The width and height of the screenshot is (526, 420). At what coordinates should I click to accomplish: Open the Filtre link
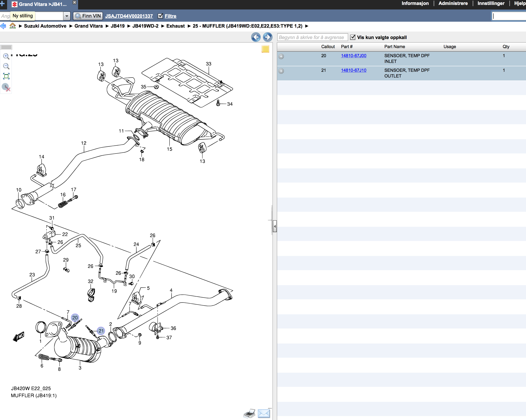tap(171, 16)
